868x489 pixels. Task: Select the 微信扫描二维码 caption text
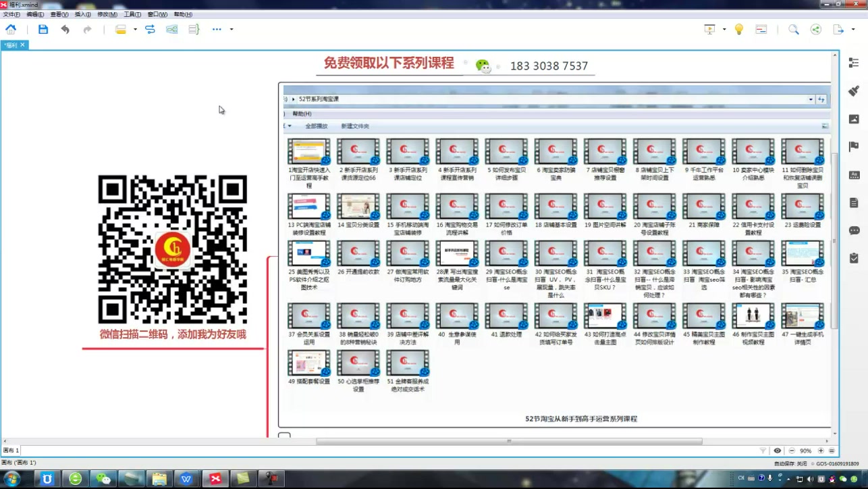[173, 334]
